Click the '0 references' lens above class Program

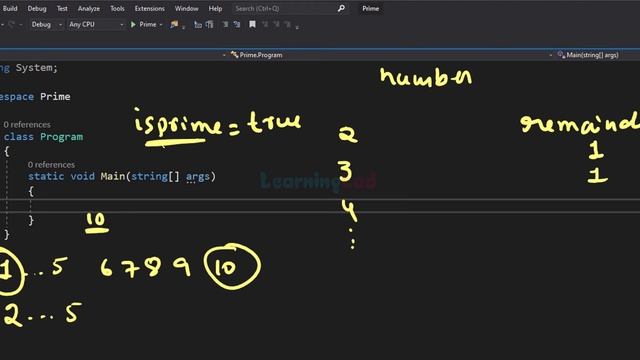27,124
